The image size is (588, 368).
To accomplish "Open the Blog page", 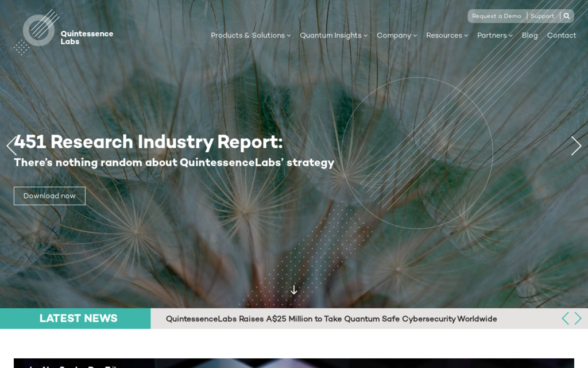I will [529, 36].
